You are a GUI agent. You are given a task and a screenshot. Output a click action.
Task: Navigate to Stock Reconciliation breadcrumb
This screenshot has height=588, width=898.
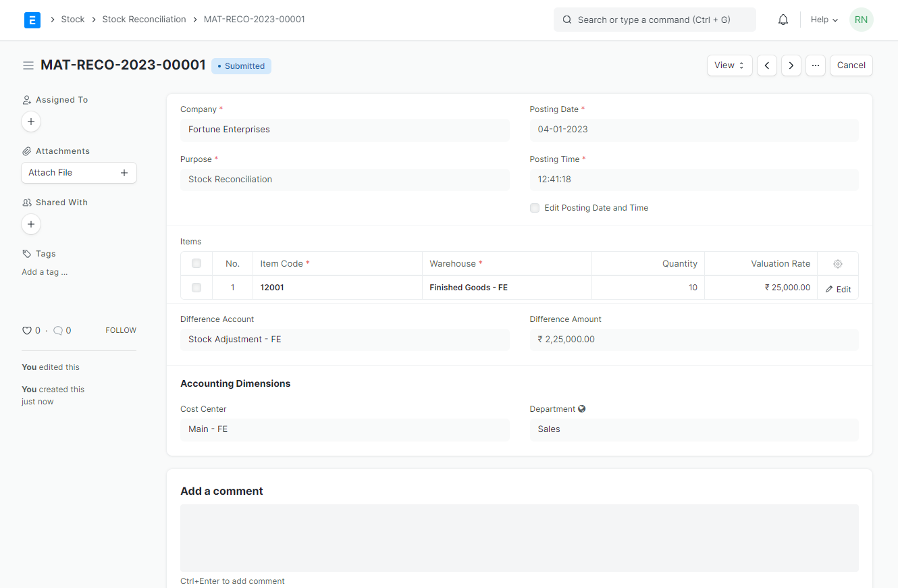144,19
